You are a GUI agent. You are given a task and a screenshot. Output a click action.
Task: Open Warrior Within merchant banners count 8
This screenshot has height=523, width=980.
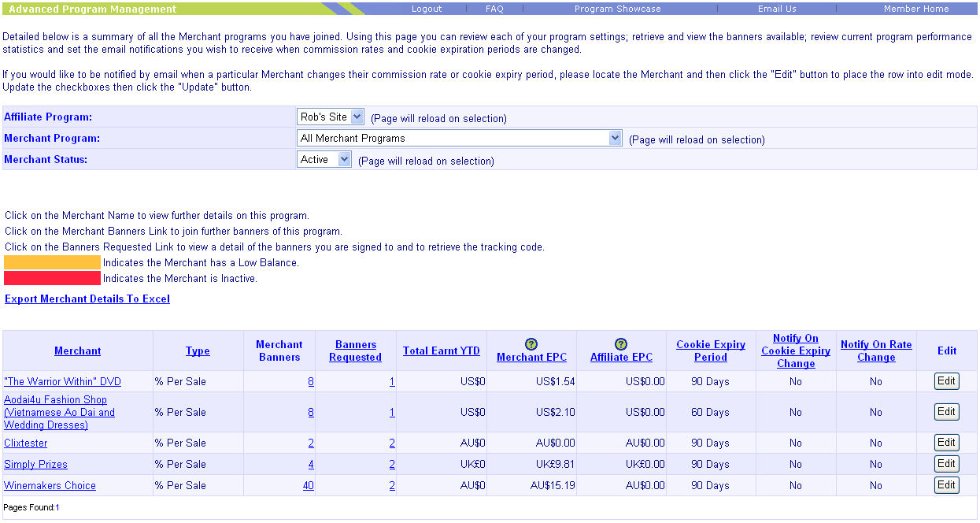pyautogui.click(x=311, y=381)
